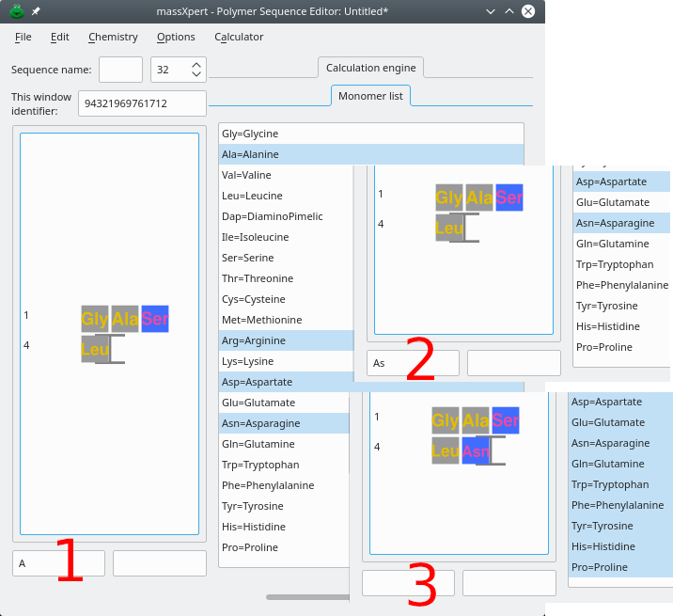
Task: Open the Chemistry menu
Action: tap(113, 37)
